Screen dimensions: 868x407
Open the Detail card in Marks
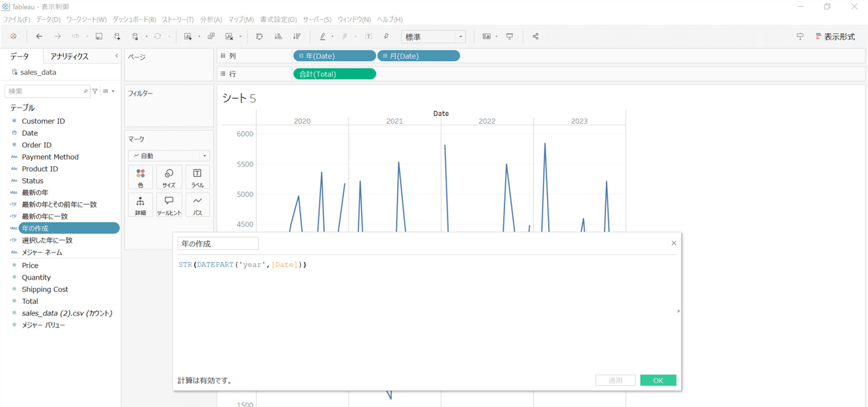[x=141, y=205]
